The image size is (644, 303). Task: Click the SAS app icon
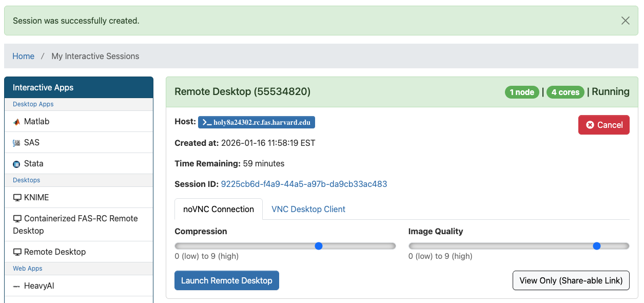click(16, 143)
